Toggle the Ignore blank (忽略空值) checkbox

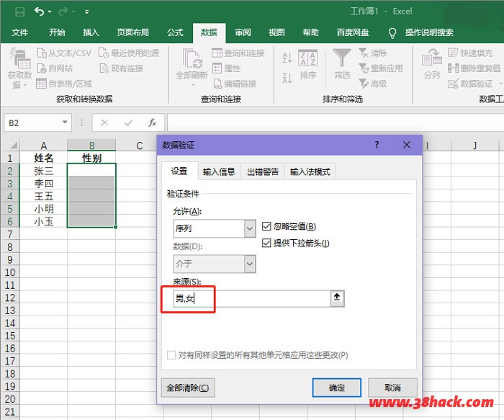coord(268,226)
